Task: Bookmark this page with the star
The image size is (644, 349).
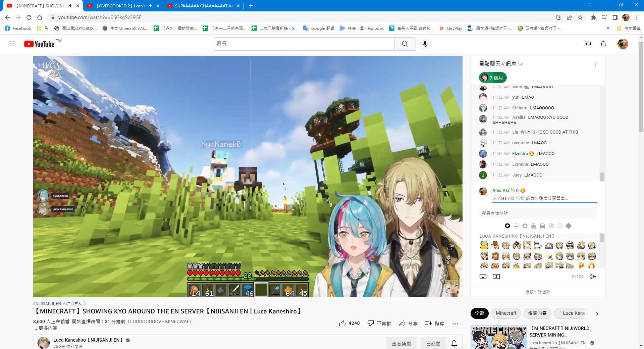Action: (x=580, y=17)
